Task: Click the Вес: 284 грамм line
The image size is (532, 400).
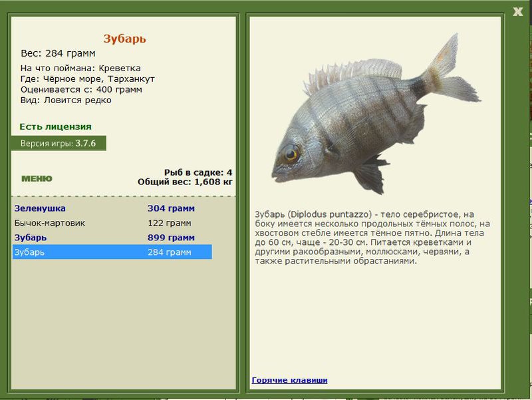Action: pyautogui.click(x=58, y=53)
